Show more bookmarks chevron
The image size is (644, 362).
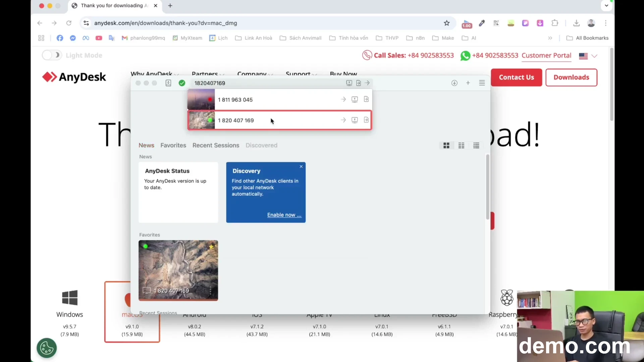point(550,38)
